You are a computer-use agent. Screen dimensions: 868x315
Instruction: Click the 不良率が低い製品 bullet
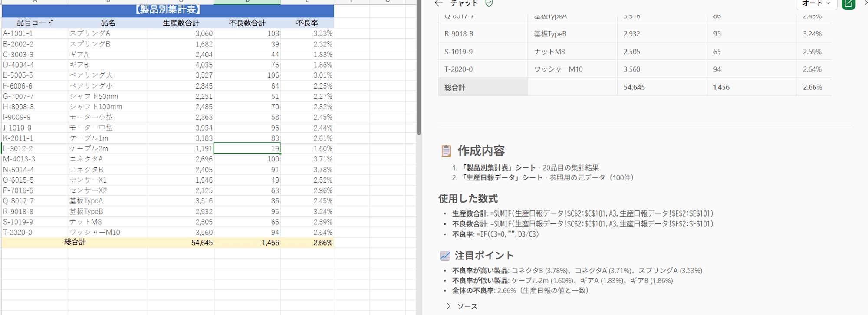coord(562,281)
